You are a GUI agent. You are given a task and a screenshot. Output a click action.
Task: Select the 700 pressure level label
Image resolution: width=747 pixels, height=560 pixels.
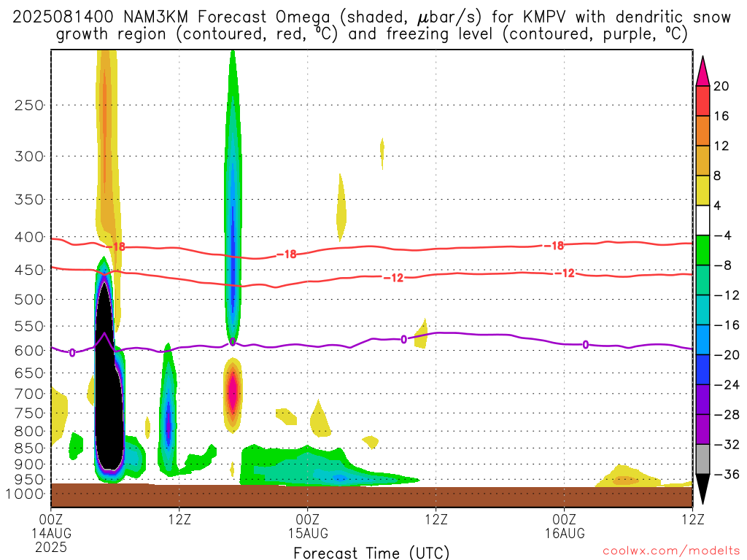pyautogui.click(x=29, y=394)
